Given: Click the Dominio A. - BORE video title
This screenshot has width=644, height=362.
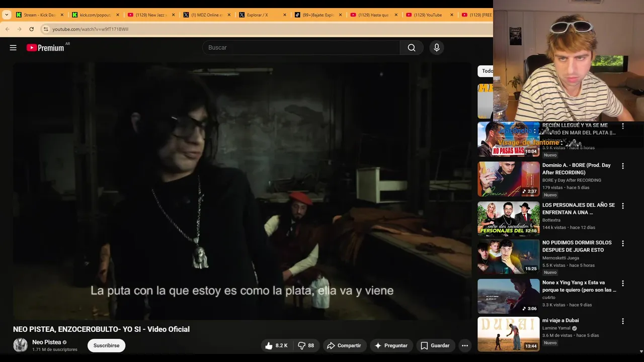Looking at the screenshot, I should [x=577, y=169].
